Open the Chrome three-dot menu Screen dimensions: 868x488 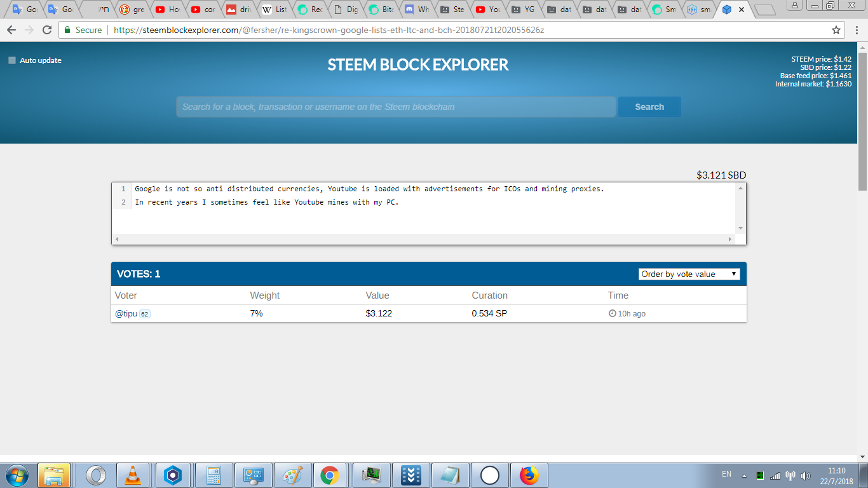(857, 30)
